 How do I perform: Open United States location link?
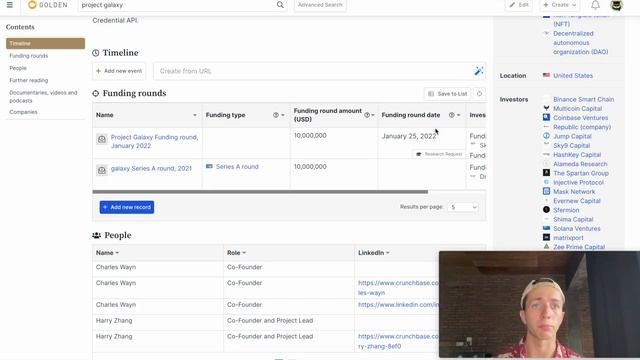(x=573, y=76)
